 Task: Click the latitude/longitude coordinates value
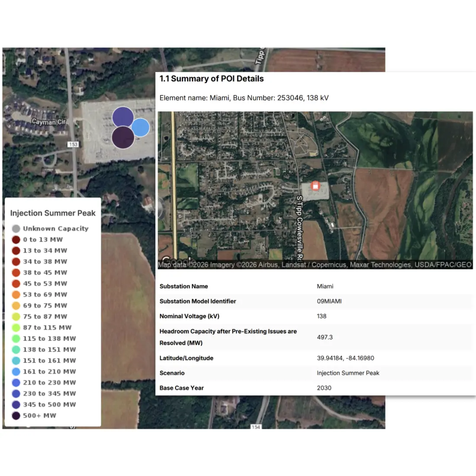[x=345, y=358]
